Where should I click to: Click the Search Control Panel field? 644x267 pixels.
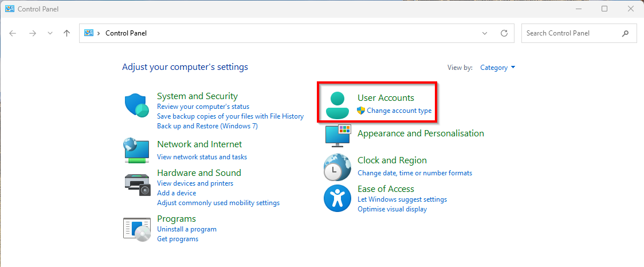(579, 33)
